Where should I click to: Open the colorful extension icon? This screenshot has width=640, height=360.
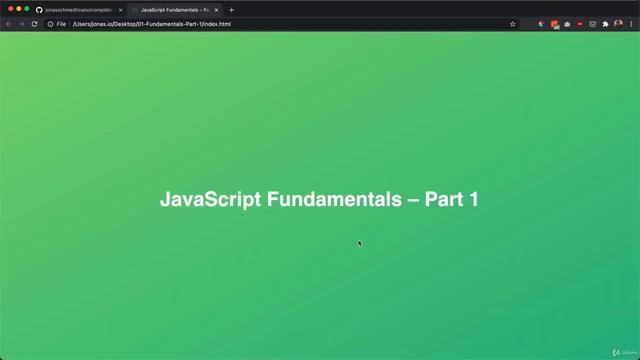[x=541, y=24]
